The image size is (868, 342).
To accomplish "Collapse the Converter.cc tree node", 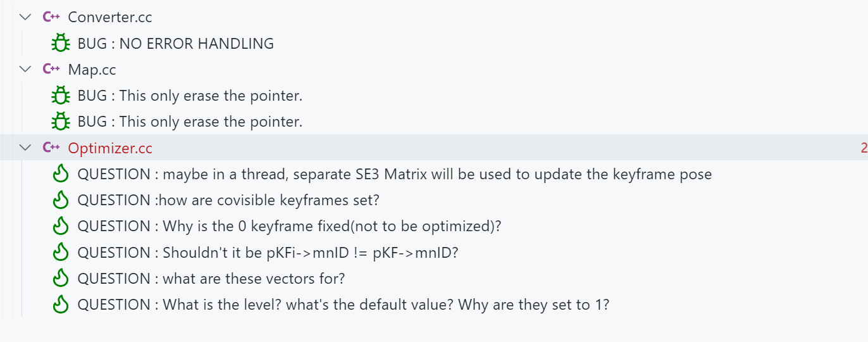I will coord(25,17).
